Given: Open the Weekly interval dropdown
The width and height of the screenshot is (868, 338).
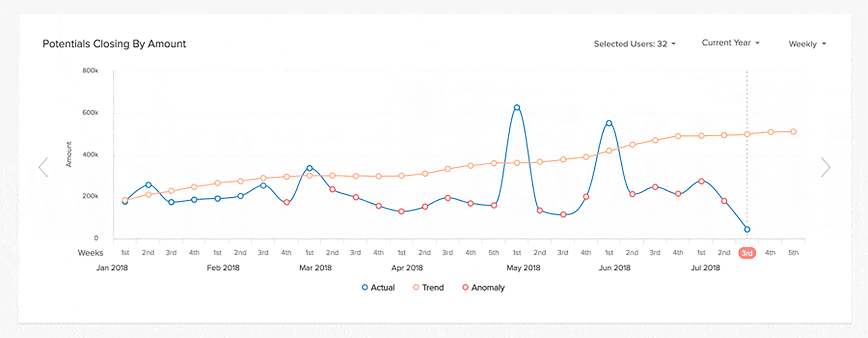Looking at the screenshot, I should coord(807,44).
